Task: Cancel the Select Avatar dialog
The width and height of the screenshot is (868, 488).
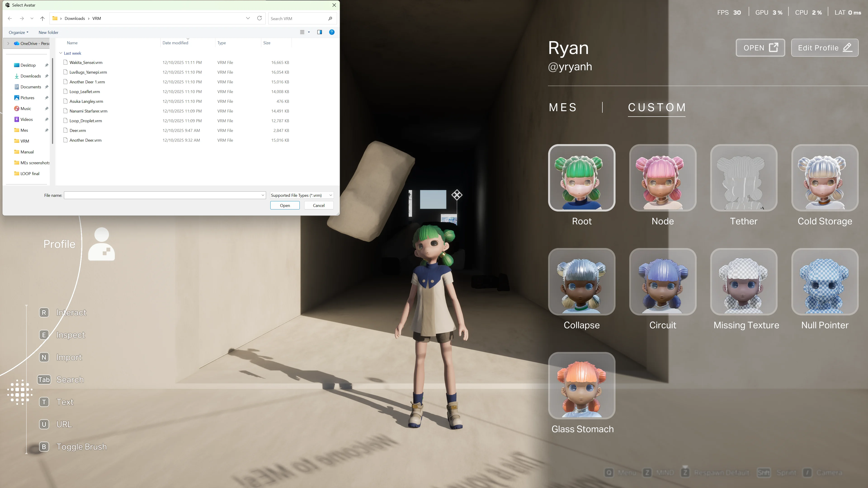Action: click(x=319, y=205)
